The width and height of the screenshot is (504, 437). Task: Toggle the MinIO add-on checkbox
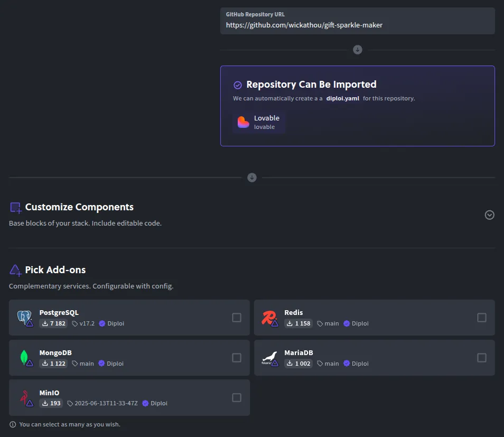tap(237, 397)
